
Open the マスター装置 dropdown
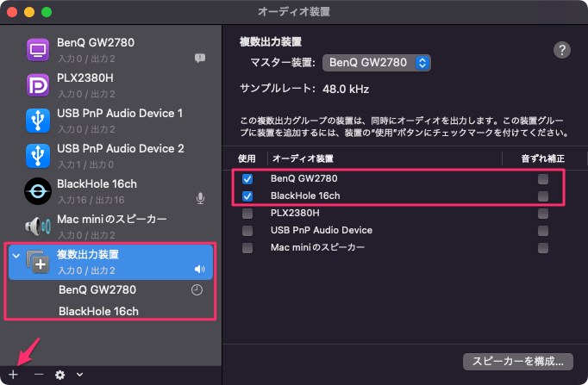coord(377,63)
